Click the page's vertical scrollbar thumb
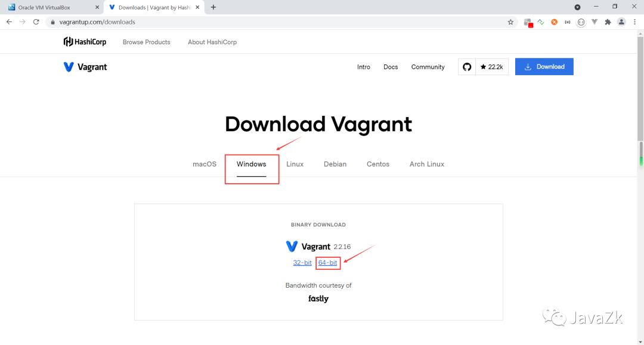 point(640,88)
